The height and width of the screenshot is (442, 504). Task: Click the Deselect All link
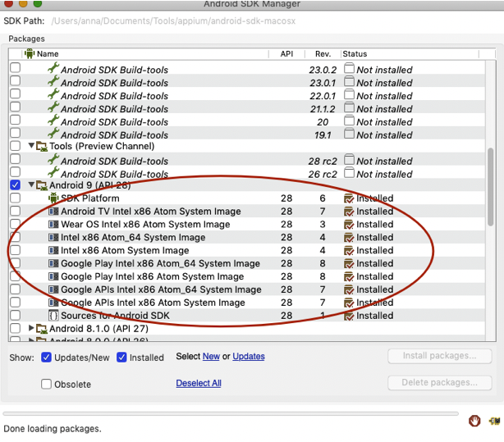click(199, 383)
